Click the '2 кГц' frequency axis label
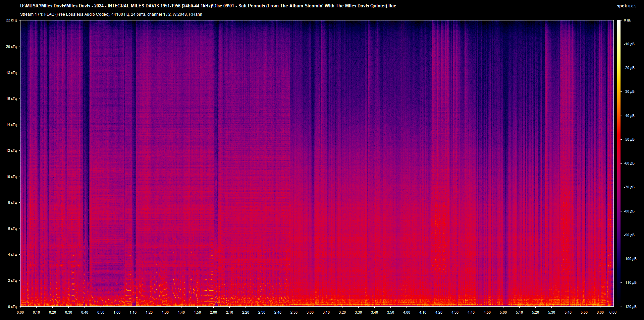Image resolution: width=644 pixels, height=320 pixels. click(x=12, y=280)
